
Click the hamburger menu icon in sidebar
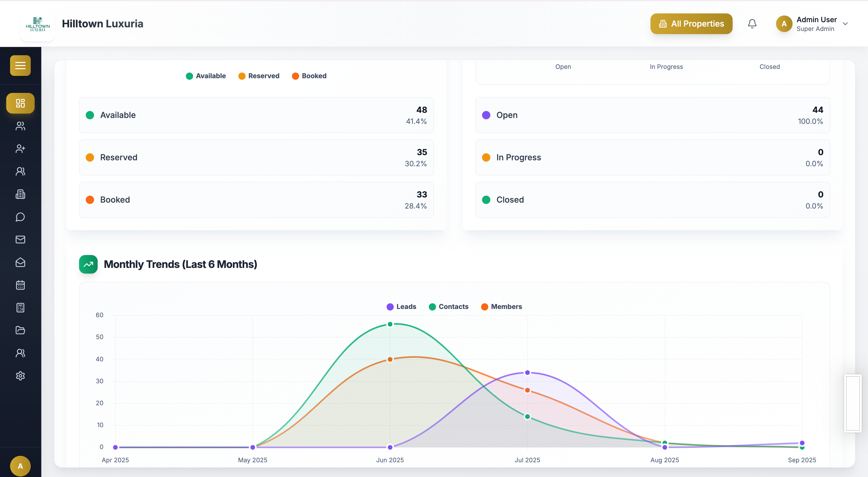pos(20,65)
